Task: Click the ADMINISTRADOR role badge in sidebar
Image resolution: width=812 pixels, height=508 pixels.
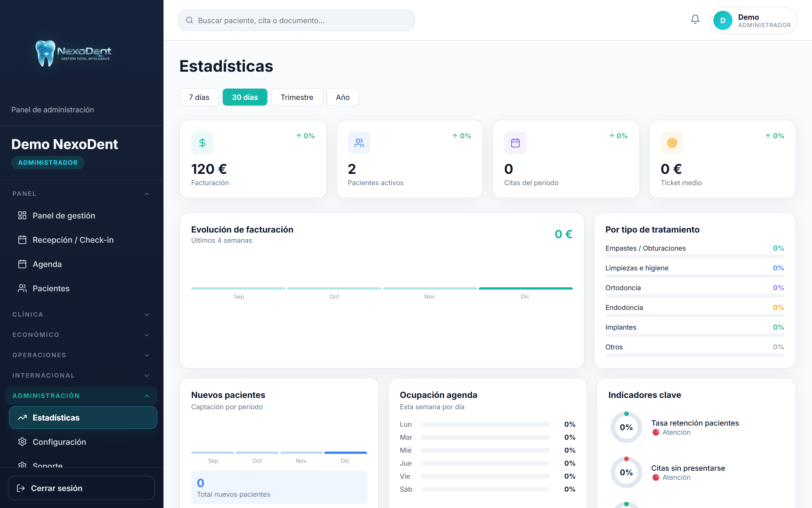Action: click(x=48, y=163)
